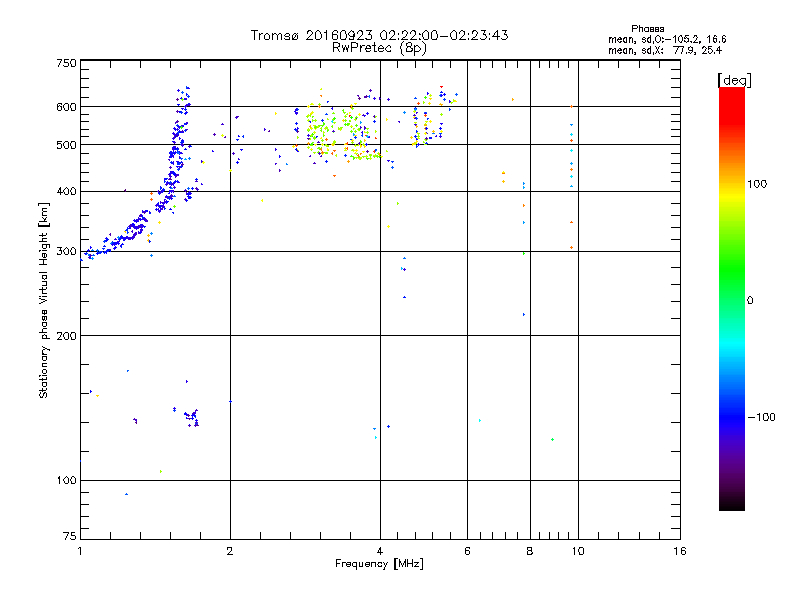
Task: Click the phase color scale bar
Action: (x=732, y=298)
